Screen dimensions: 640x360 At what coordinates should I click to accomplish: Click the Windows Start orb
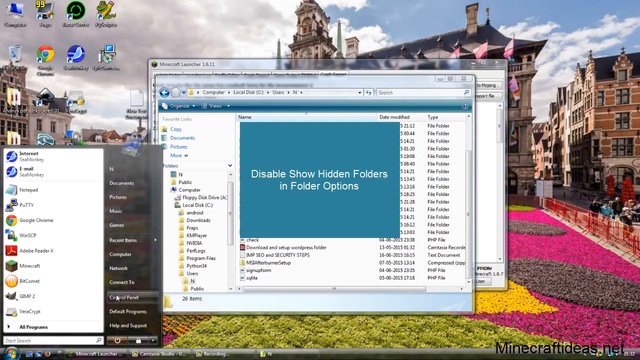(x=11, y=353)
